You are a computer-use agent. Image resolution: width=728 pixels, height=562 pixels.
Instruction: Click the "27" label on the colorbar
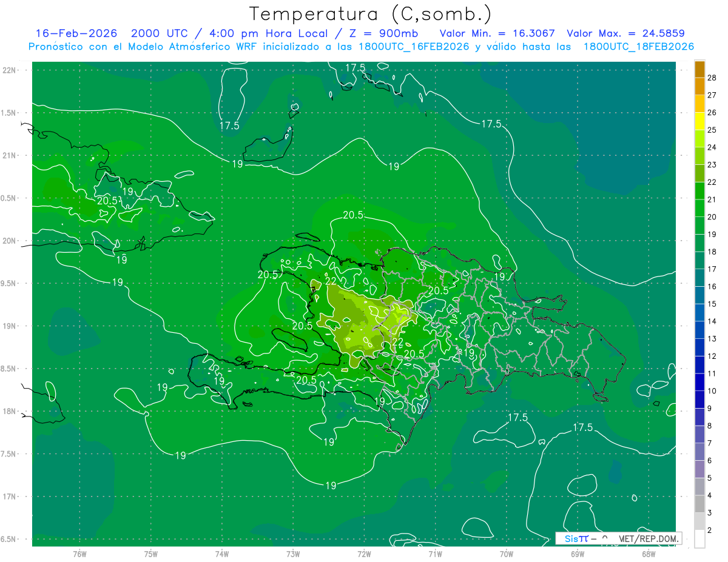pos(712,95)
